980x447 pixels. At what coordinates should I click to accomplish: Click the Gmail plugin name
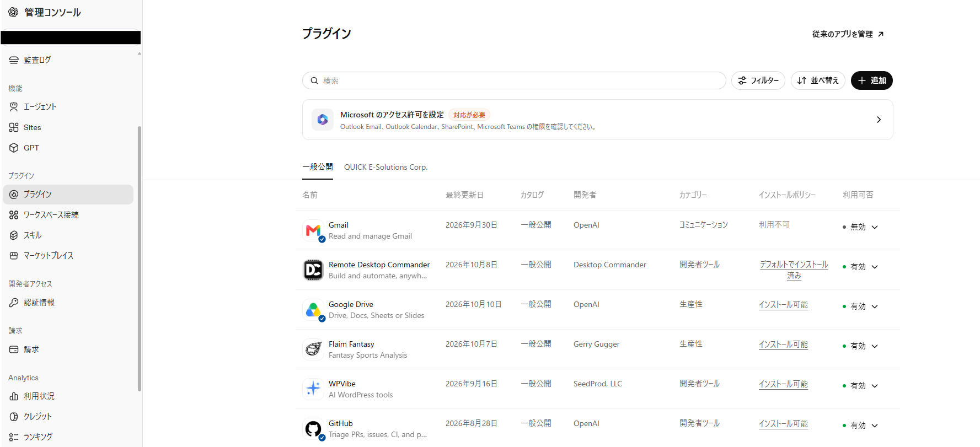(x=339, y=225)
